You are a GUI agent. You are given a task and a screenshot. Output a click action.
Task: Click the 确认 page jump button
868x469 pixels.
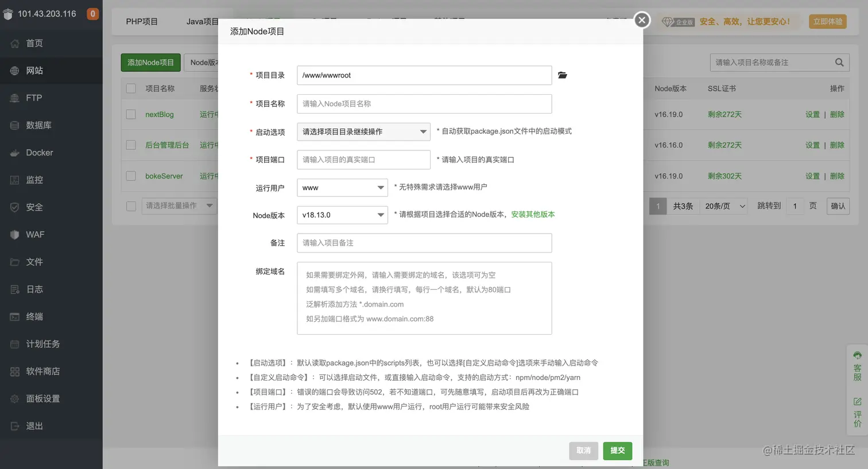838,206
